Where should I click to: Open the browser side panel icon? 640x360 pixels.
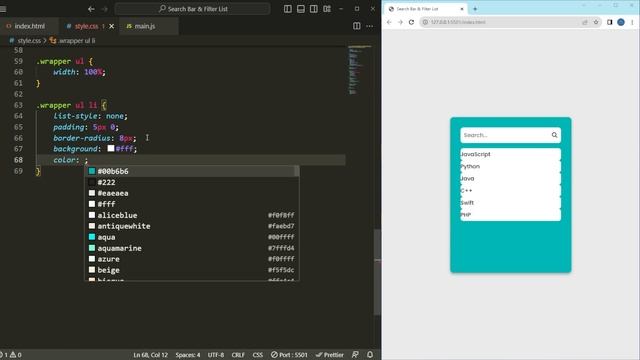(x=609, y=22)
